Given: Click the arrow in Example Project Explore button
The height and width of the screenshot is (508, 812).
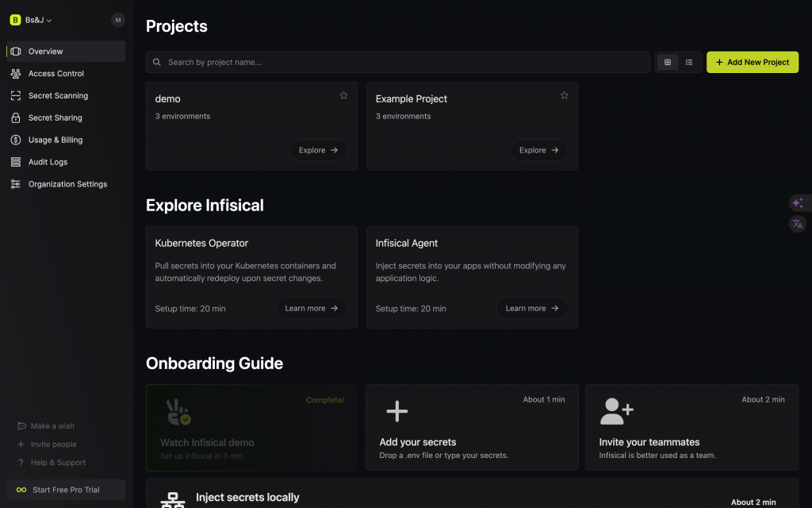Looking at the screenshot, I should click(554, 150).
